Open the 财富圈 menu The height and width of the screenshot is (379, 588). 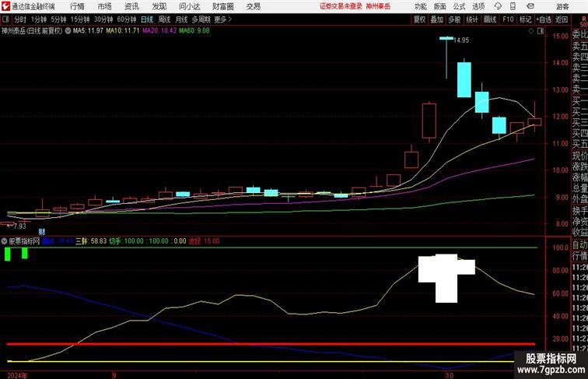point(222,6)
